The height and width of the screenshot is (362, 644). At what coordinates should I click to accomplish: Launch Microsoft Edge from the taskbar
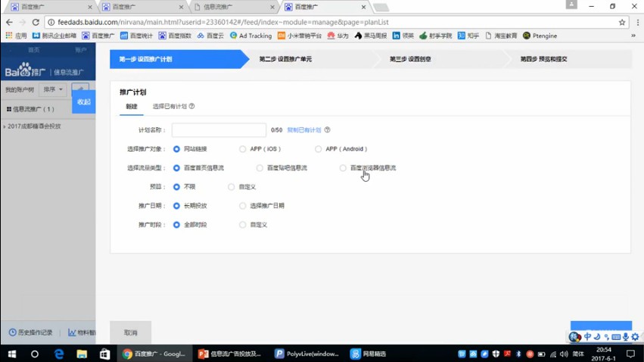coord(59,354)
